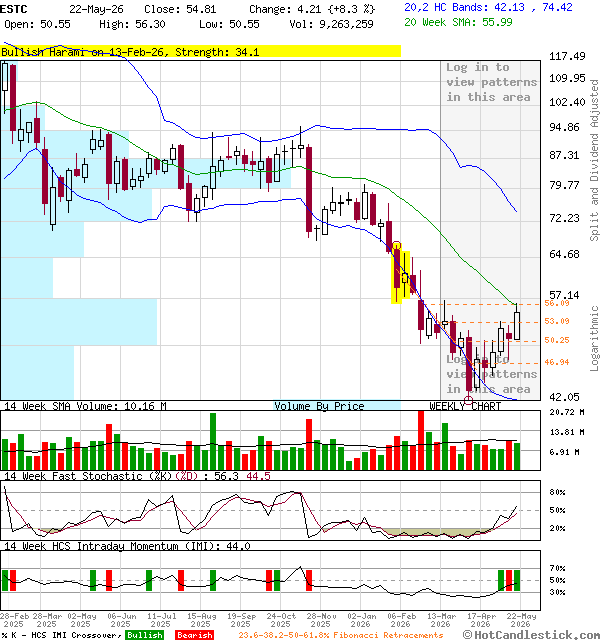Screen dimensions: 600x640
Task: Click the 14 Week SMA Volume label
Action: 85,406
